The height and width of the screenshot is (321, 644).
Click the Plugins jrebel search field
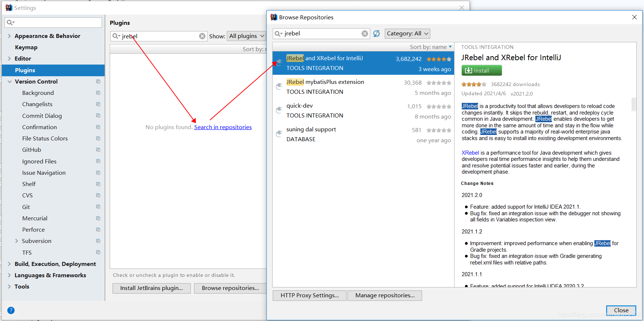(x=159, y=36)
